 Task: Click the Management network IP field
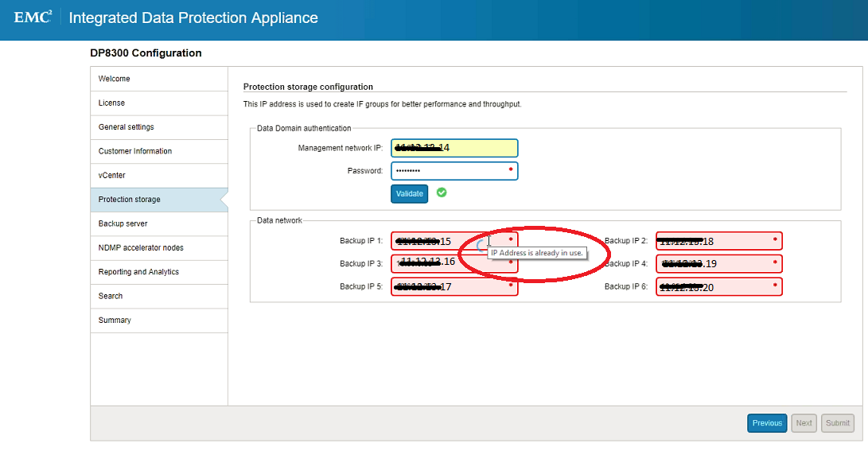click(x=453, y=148)
